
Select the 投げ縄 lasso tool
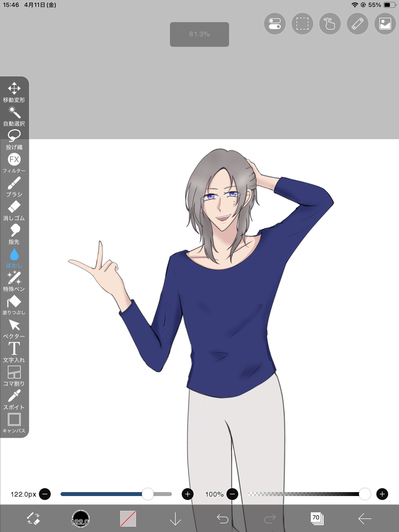[14, 139]
